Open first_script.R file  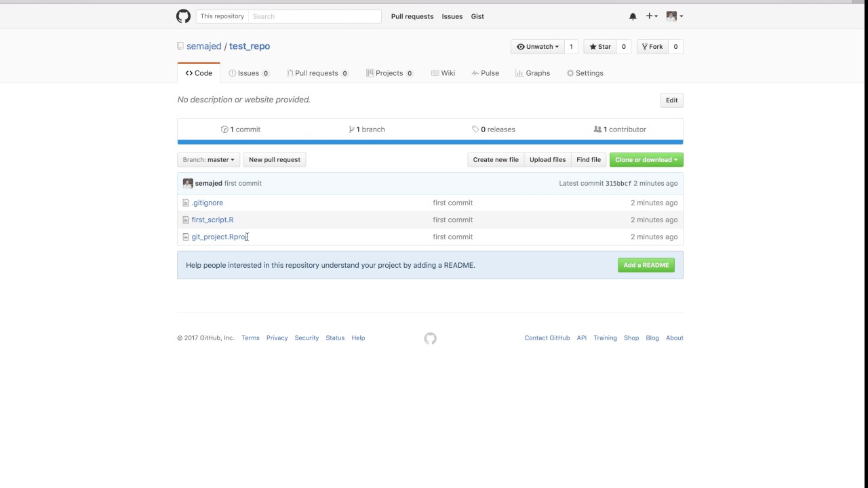(x=212, y=220)
